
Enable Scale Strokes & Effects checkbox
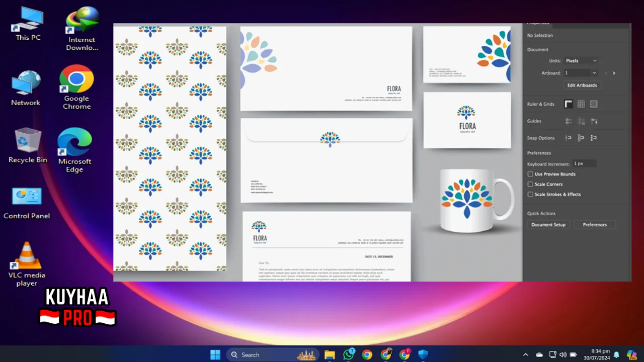(530, 194)
